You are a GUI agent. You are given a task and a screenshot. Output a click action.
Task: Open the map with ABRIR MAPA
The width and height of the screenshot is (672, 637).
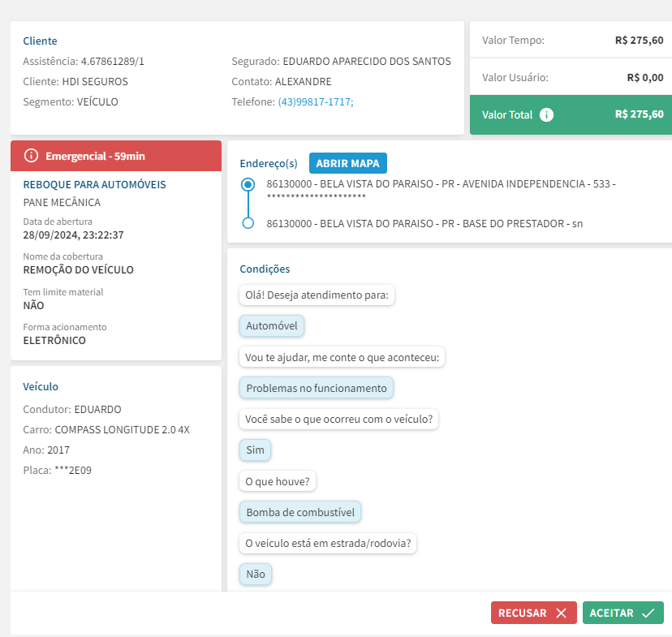tap(347, 163)
